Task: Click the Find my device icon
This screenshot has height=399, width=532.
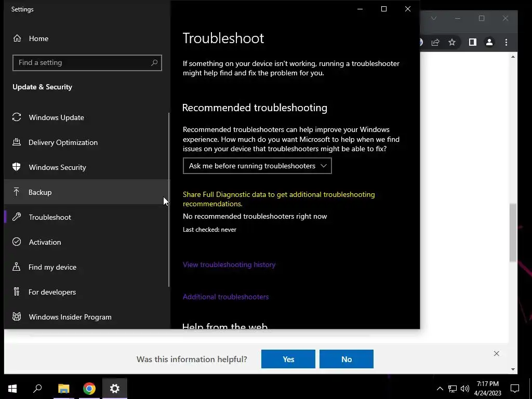Action: tap(17, 267)
